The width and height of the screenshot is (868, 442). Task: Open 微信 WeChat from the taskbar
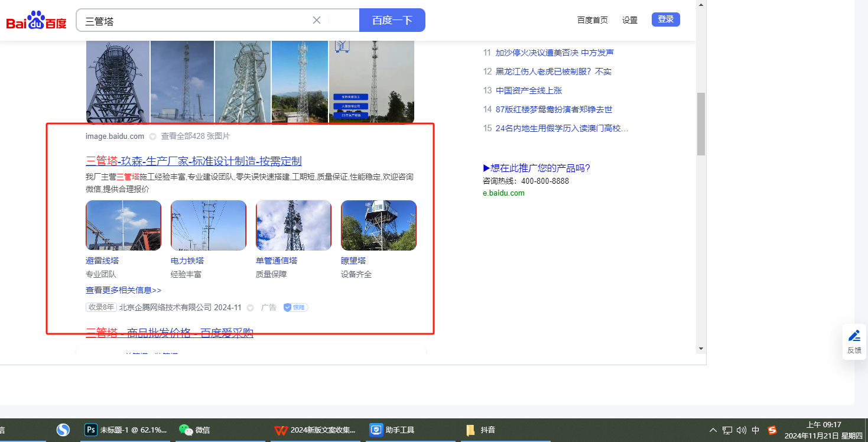(x=195, y=430)
